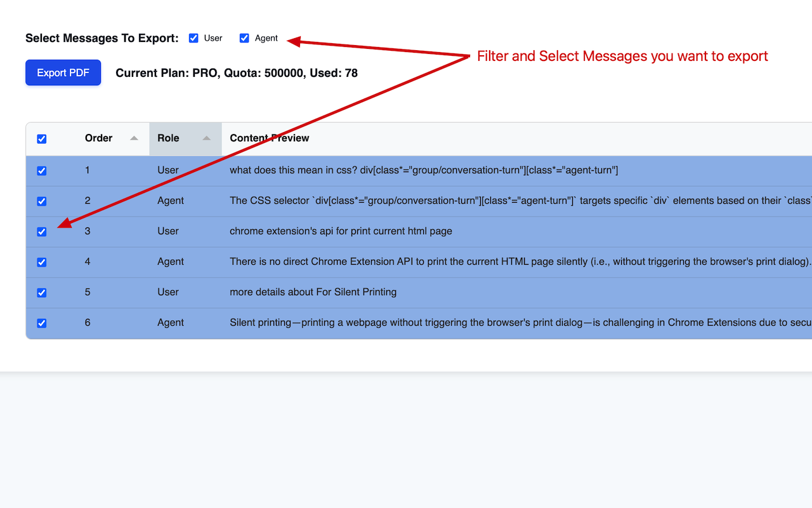Click order number 6 cell
812x508 pixels.
(88, 323)
